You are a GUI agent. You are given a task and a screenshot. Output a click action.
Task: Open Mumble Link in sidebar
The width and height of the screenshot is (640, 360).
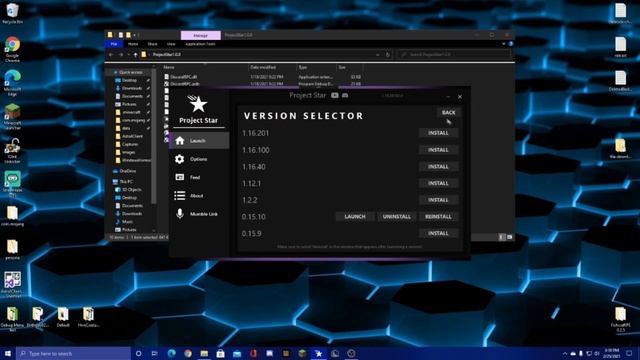click(x=199, y=214)
